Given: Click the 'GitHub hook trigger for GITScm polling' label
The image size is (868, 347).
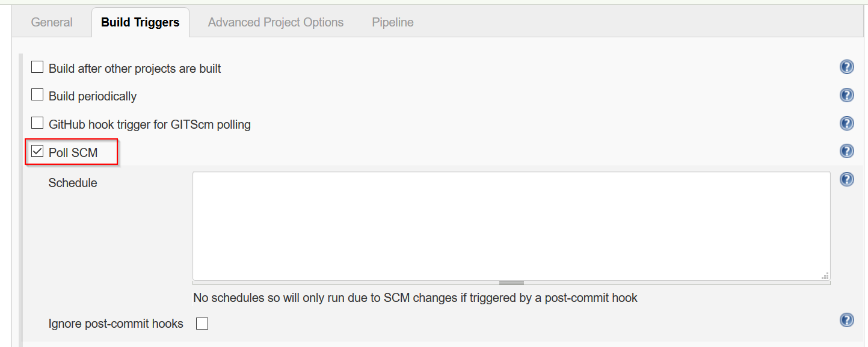Looking at the screenshot, I should [149, 124].
